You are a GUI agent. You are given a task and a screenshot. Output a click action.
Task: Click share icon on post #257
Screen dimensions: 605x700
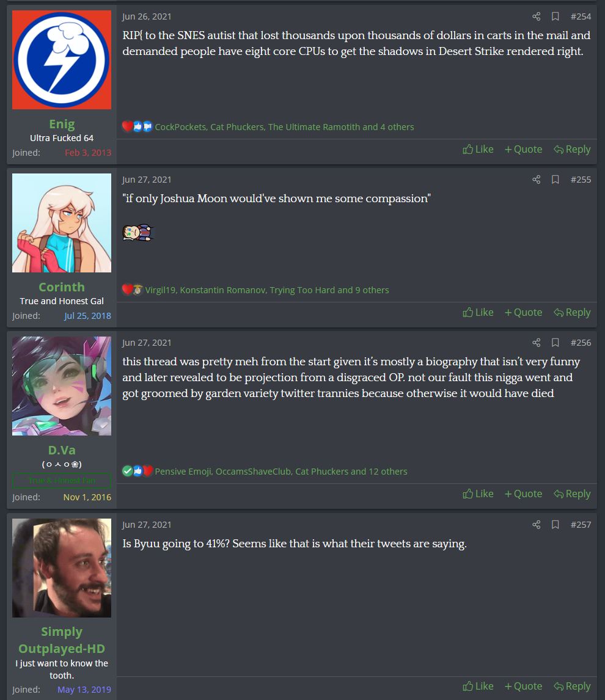tap(536, 525)
